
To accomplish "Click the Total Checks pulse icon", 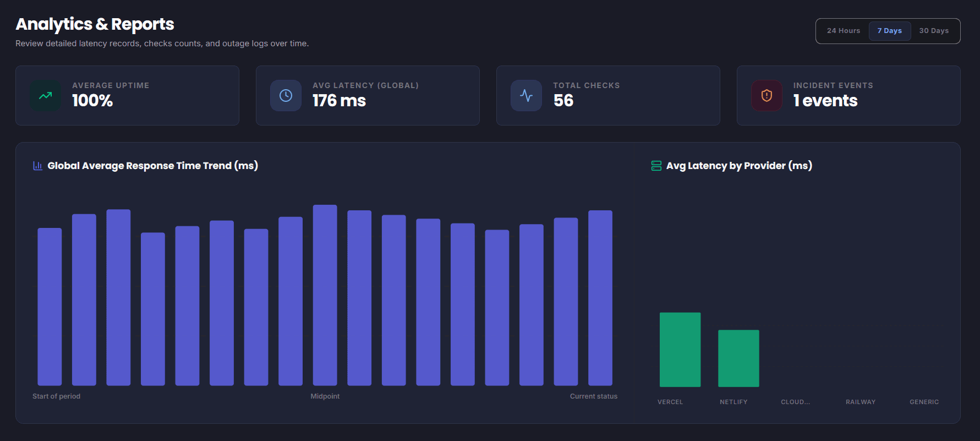I will tap(526, 96).
